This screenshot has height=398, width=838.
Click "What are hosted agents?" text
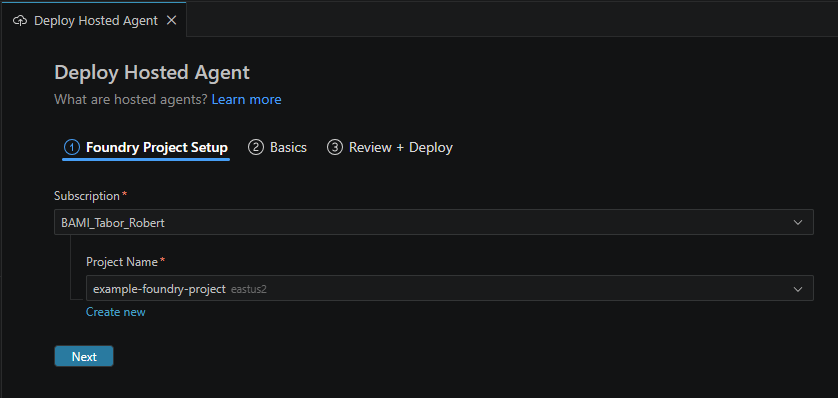(131, 99)
